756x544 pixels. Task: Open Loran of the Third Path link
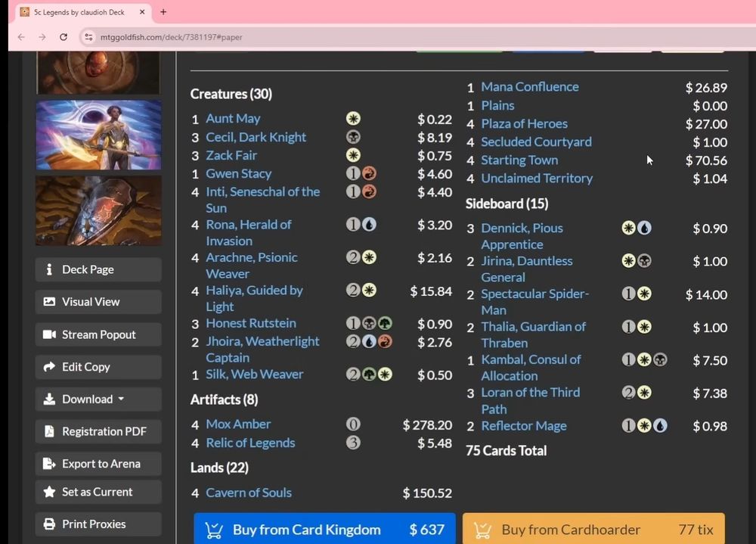click(531, 401)
